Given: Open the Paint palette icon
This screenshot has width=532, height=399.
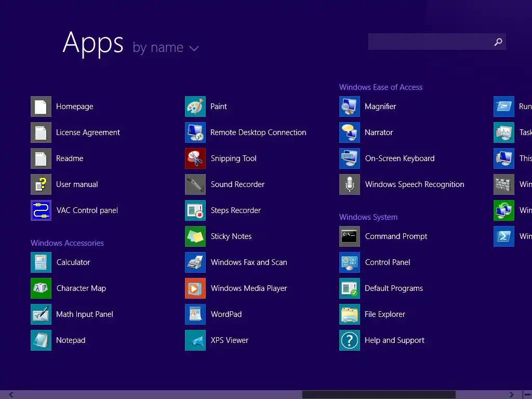Looking at the screenshot, I should click(x=195, y=107).
